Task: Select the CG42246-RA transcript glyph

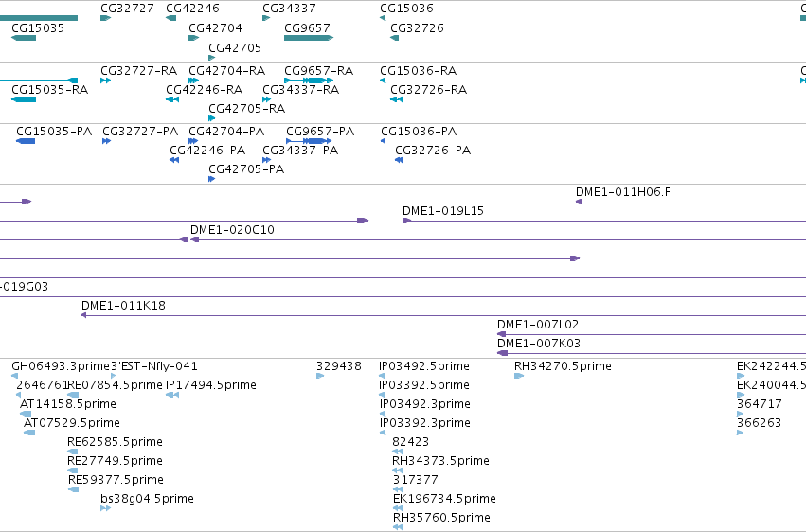Action: pyautogui.click(x=172, y=99)
